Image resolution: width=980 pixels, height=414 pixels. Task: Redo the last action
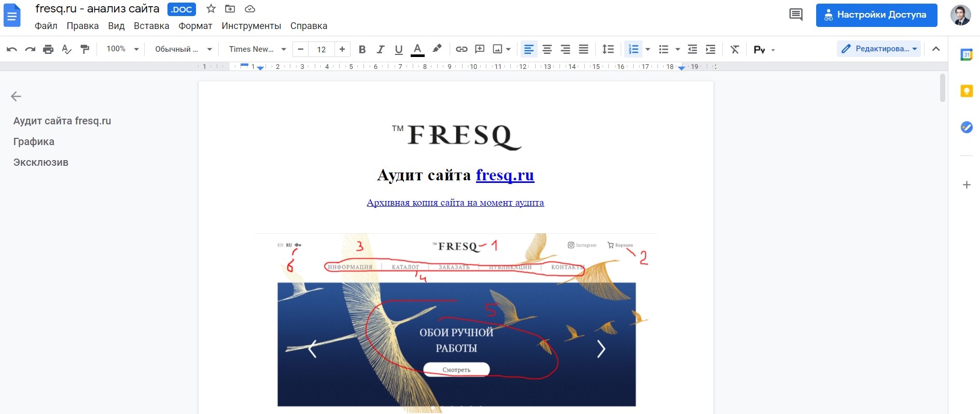pos(30,49)
